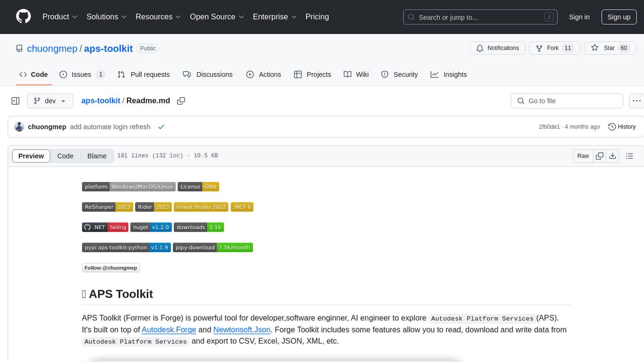Expand the Open Source menu
Image resolution: width=644 pixels, height=362 pixels.
point(217,17)
